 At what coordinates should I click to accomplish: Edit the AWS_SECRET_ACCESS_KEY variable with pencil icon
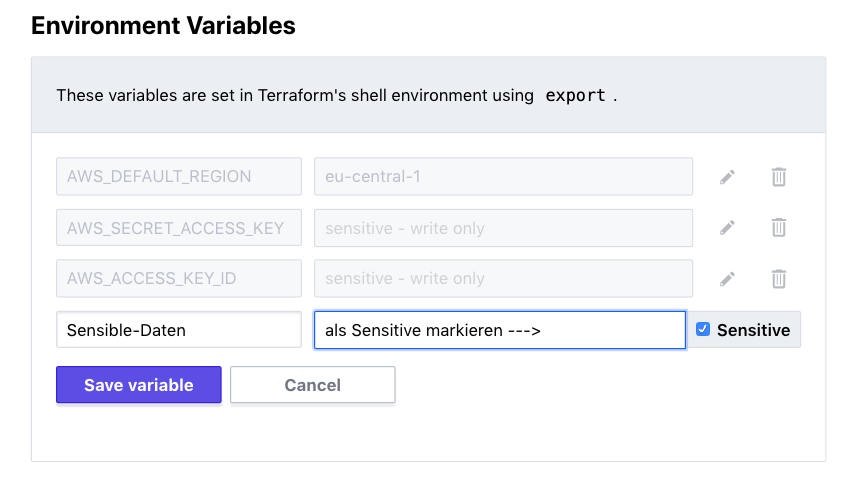coord(727,228)
